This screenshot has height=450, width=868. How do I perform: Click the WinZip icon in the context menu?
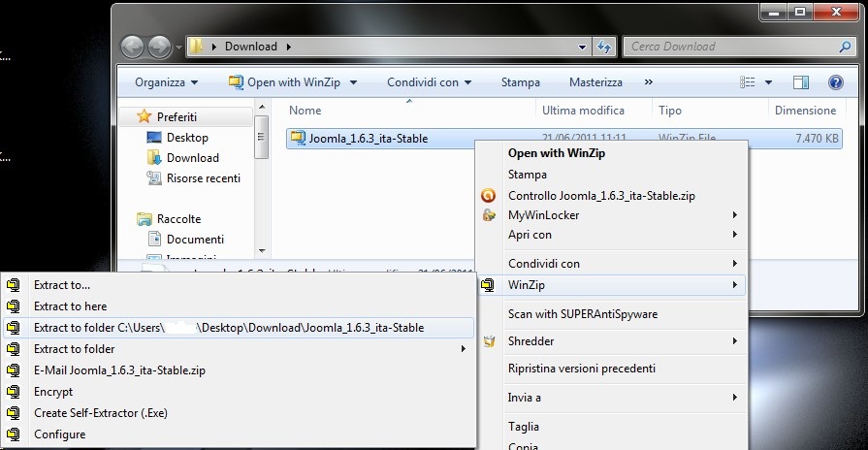[488, 285]
